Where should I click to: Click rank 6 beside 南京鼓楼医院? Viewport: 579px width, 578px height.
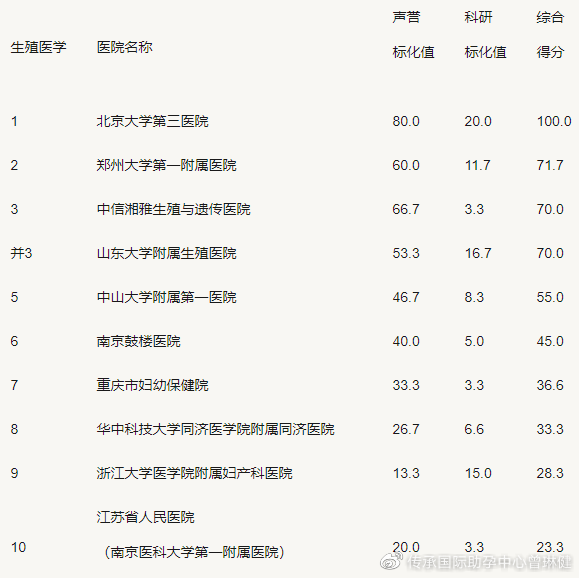[14, 341]
